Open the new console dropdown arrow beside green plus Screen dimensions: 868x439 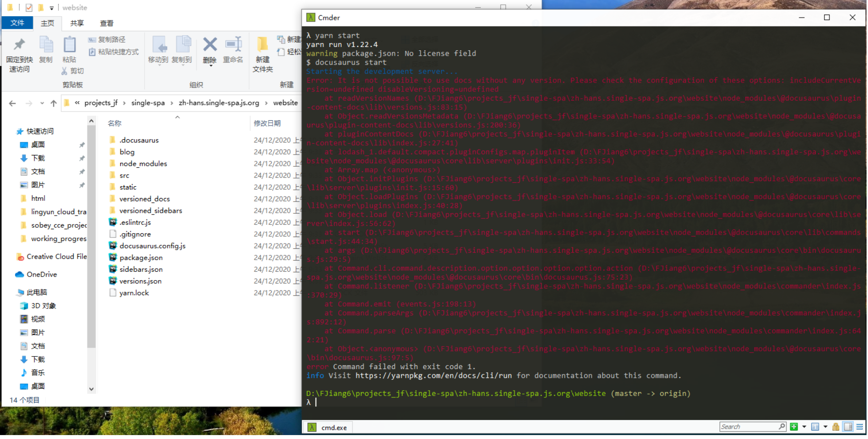(x=804, y=427)
